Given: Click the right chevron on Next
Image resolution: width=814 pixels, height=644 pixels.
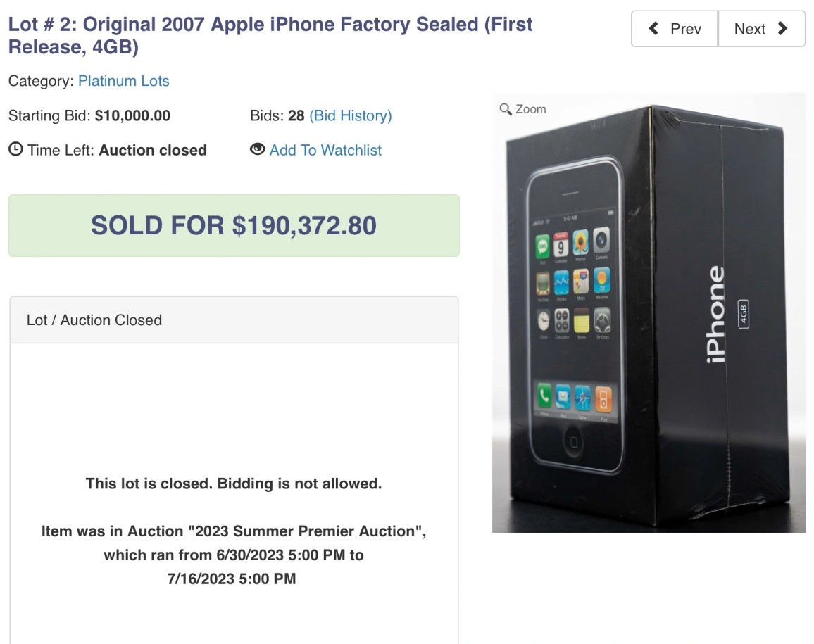Looking at the screenshot, I should click(782, 29).
